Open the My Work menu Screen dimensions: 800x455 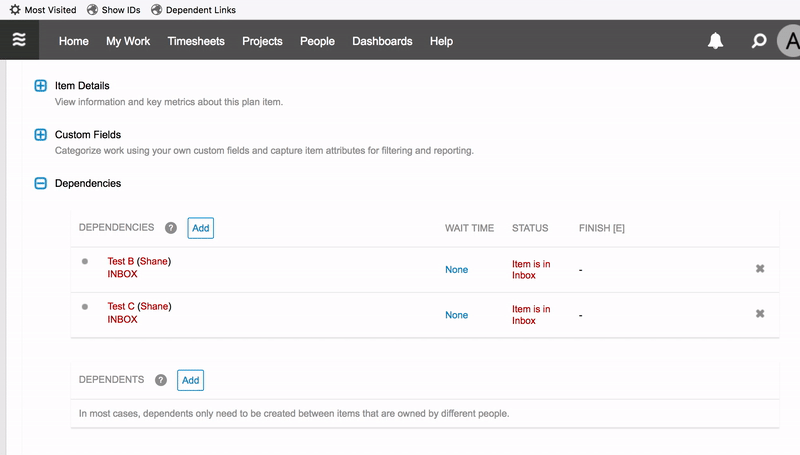128,41
